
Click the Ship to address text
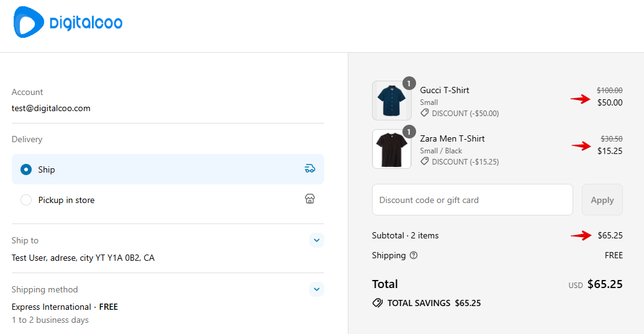(83, 257)
